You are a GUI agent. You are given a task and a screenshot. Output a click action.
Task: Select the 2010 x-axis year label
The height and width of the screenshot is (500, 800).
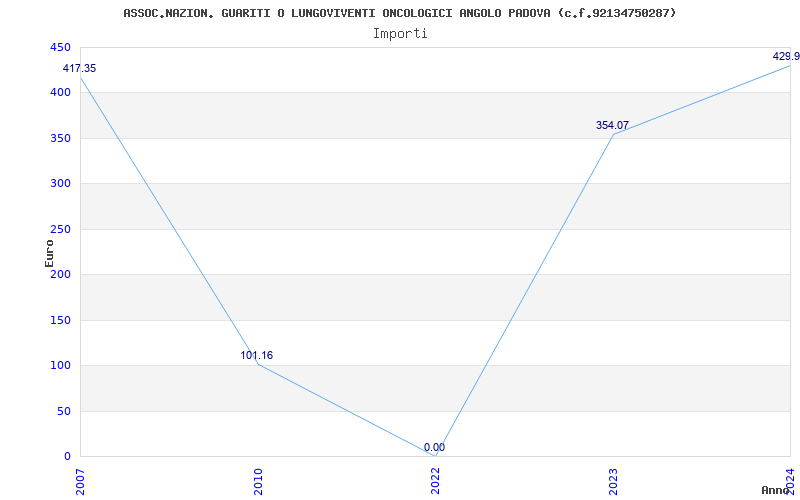[x=258, y=481]
